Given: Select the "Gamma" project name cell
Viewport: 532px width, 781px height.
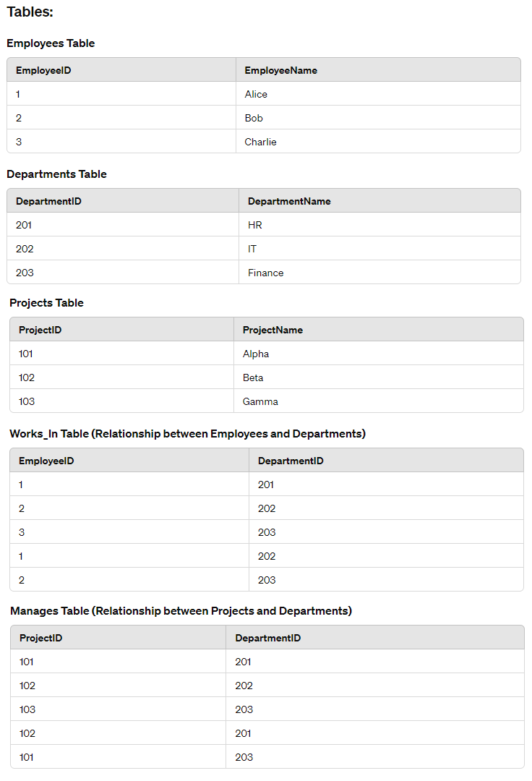Looking at the screenshot, I should point(260,401).
